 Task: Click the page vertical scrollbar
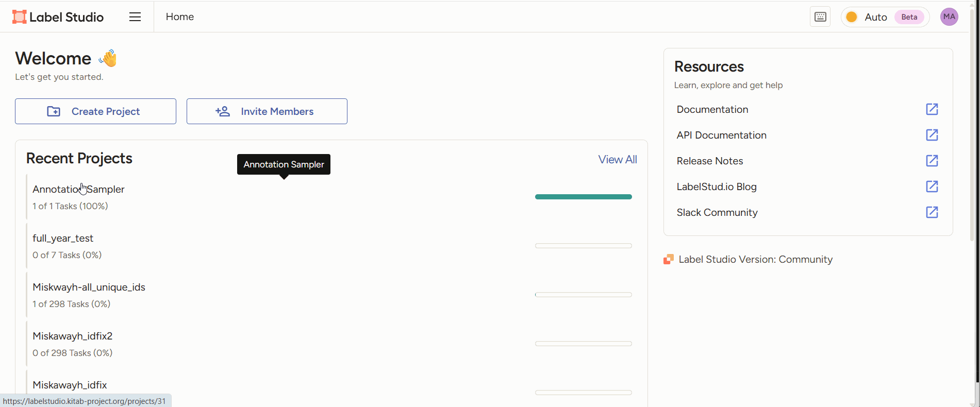click(976, 206)
